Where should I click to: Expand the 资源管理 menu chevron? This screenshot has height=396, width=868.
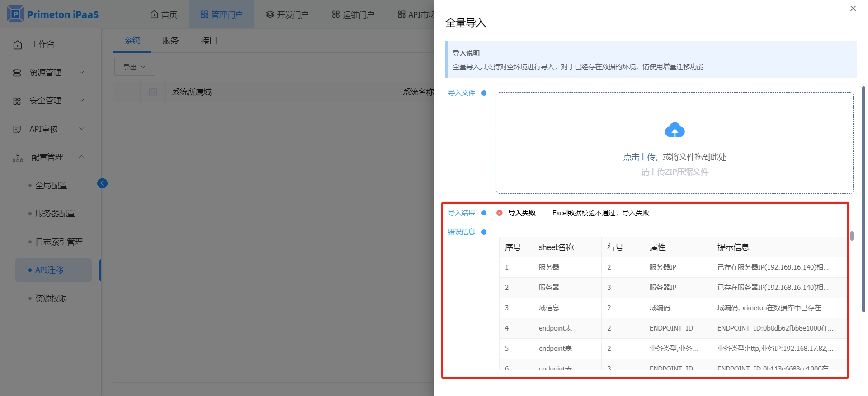pyautogui.click(x=82, y=72)
